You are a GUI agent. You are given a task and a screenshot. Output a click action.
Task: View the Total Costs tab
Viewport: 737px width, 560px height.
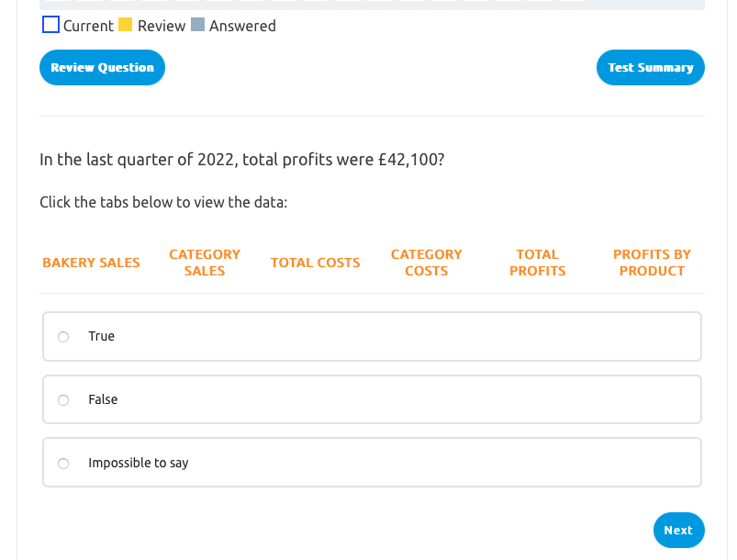315,263
